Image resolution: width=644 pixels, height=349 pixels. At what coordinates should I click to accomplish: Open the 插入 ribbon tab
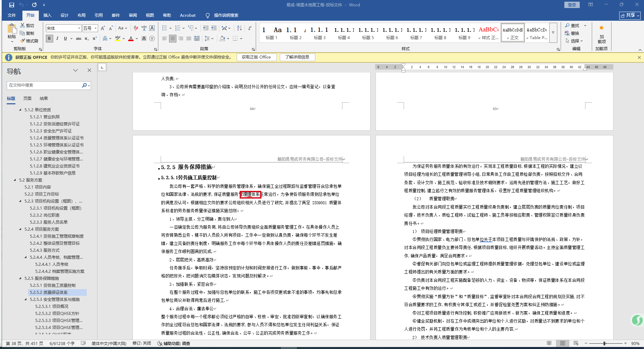(47, 15)
